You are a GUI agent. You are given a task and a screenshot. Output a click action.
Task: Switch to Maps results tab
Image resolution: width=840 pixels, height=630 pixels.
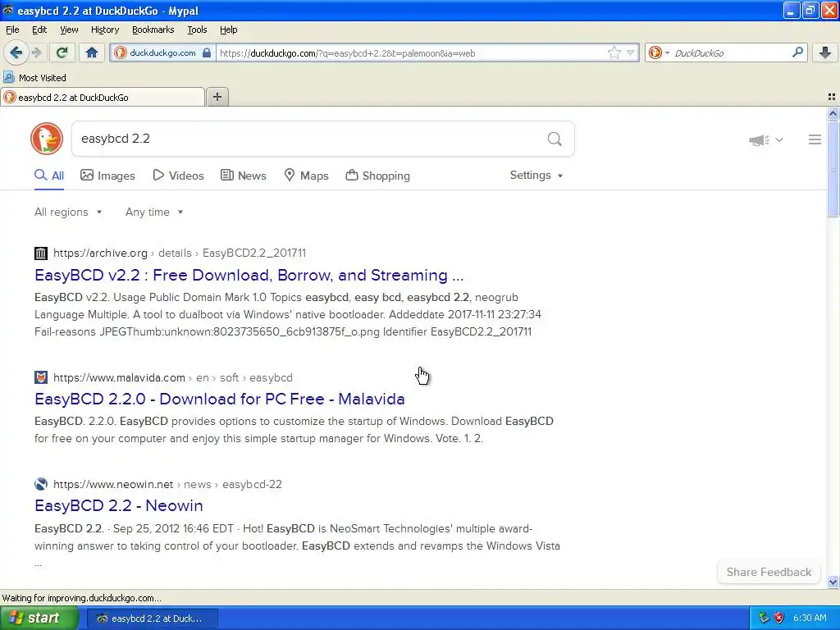306,176
